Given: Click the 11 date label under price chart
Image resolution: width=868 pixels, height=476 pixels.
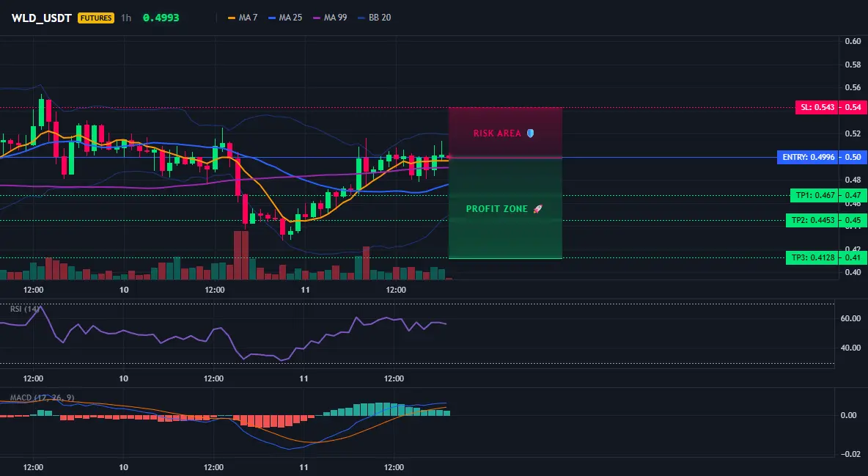Looking at the screenshot, I should pyautogui.click(x=305, y=290).
